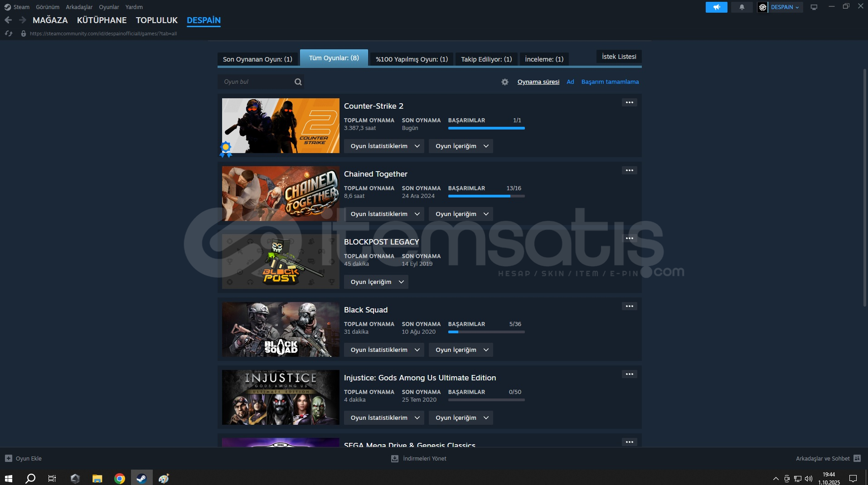The height and width of the screenshot is (485, 868).
Task: Switch to %100 Yapılmış Oyun tab
Action: click(x=412, y=59)
